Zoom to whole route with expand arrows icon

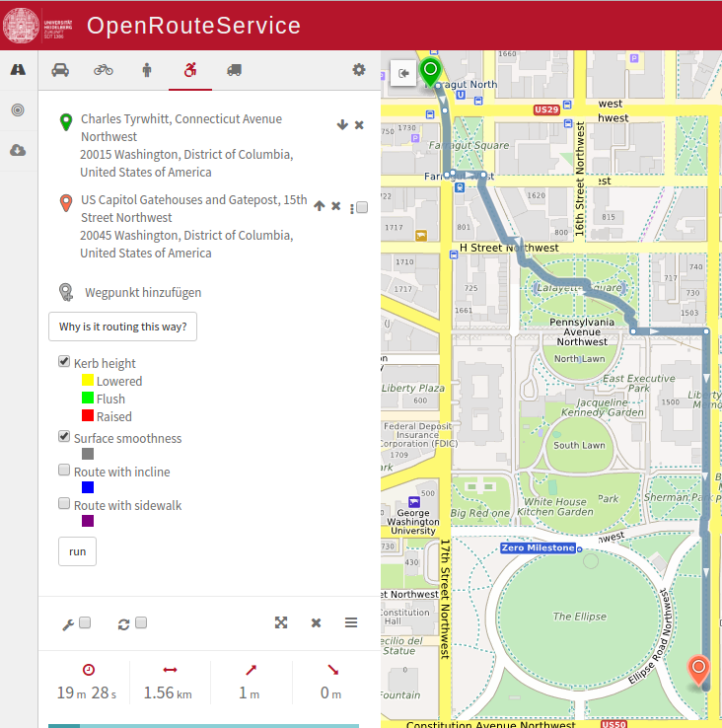(x=281, y=622)
